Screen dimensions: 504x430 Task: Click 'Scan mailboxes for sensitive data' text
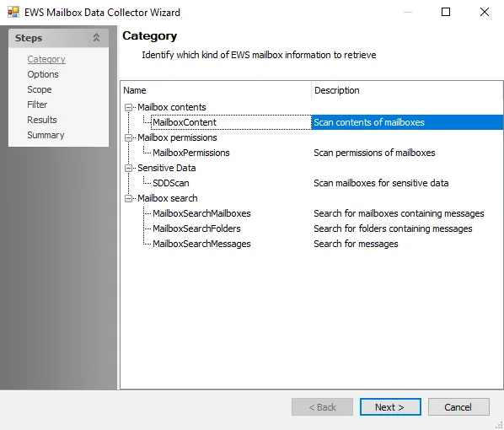point(381,183)
